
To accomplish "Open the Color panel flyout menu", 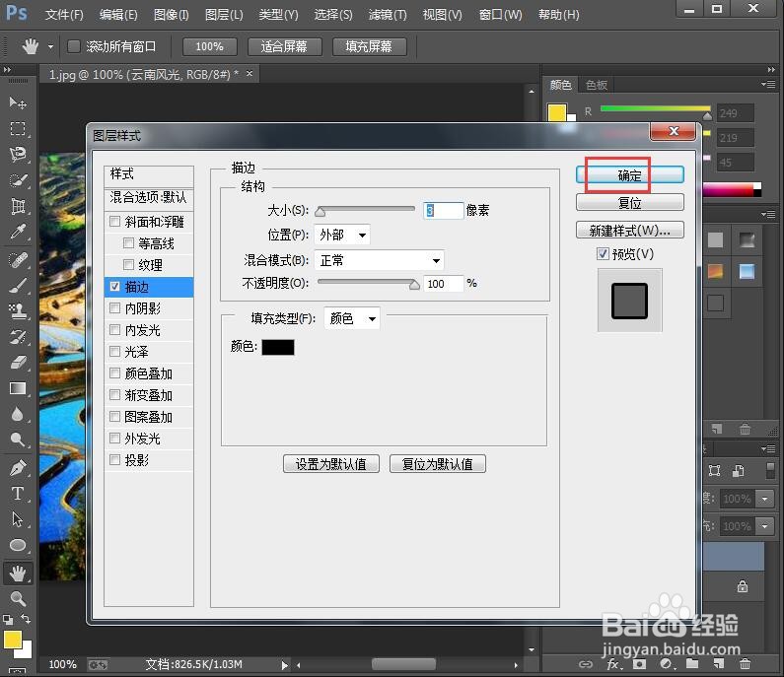I will point(769,84).
